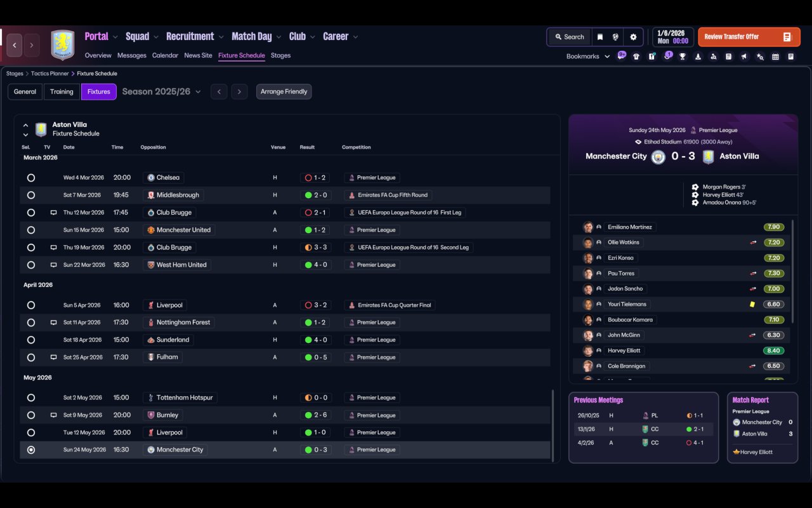This screenshot has height=508, width=812.
Task: Click TV icon on West Ham United row
Action: click(53, 265)
